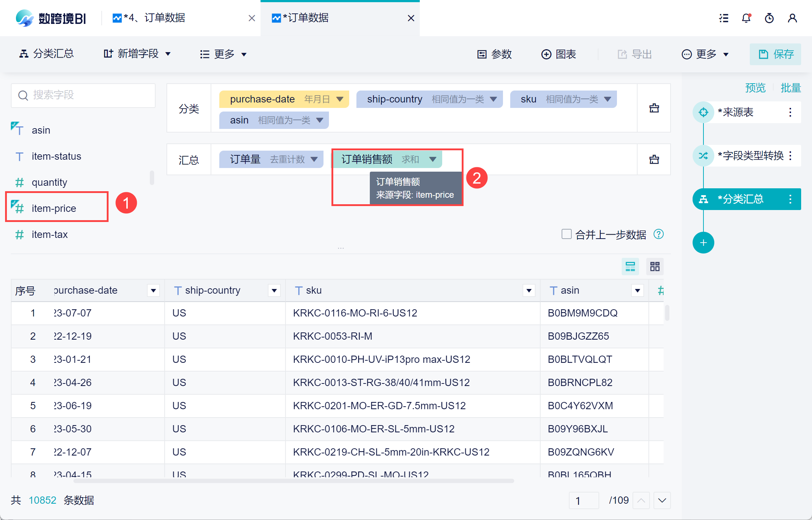Click the 保存 button
812x520 pixels.
pyautogui.click(x=775, y=54)
